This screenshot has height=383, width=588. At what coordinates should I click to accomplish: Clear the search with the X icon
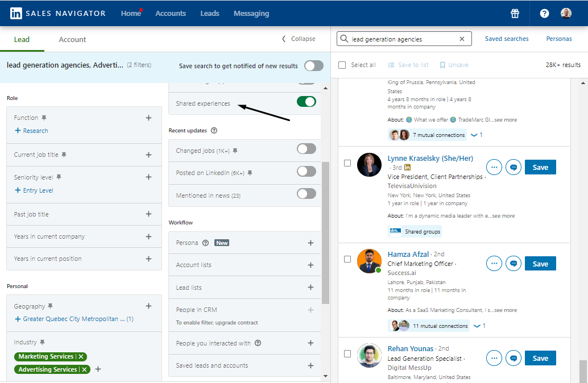pyautogui.click(x=461, y=39)
